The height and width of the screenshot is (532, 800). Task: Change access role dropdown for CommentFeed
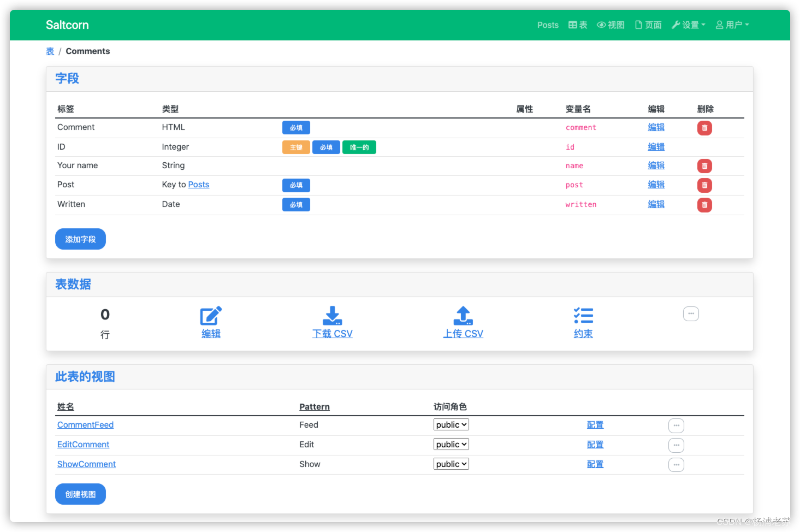[x=451, y=424]
